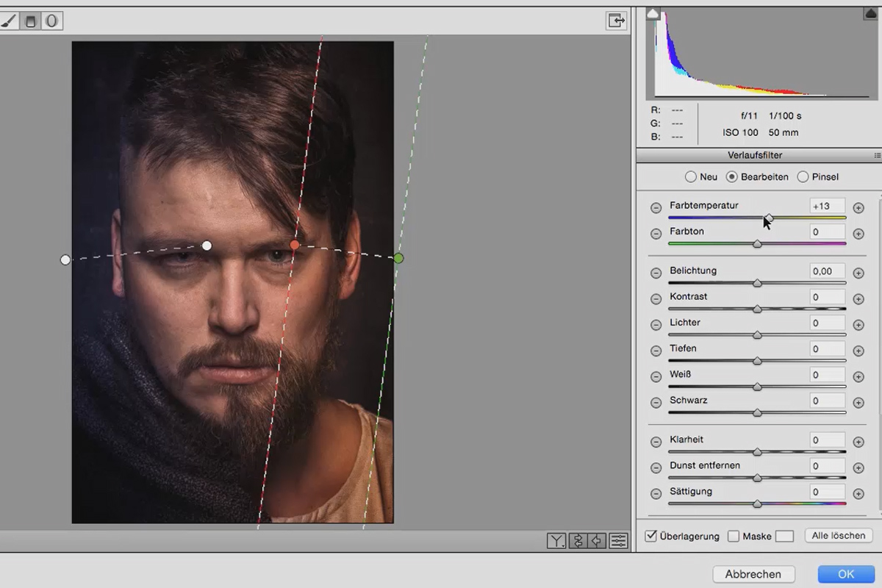Select the Graduated Filter tool
The height and width of the screenshot is (588, 882).
30,20
